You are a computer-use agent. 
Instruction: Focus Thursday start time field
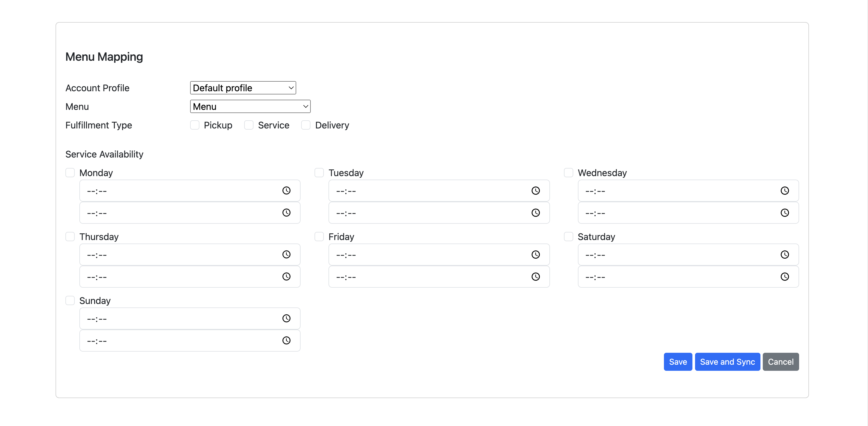point(190,255)
